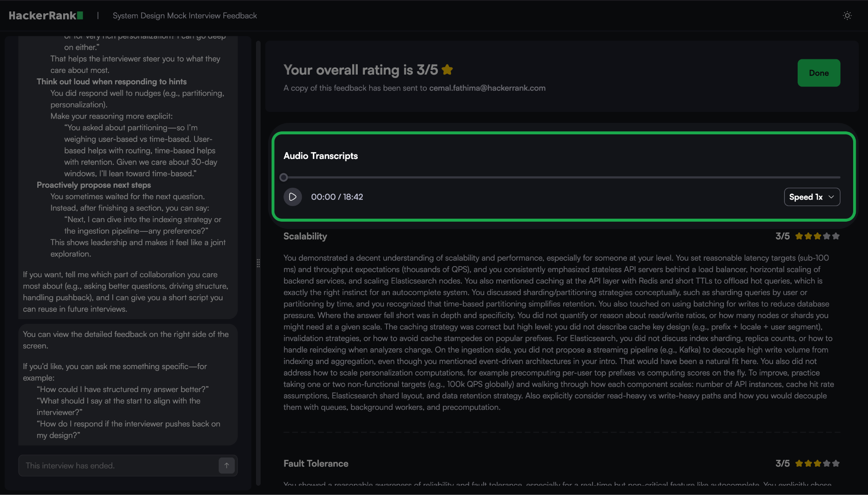Click the audio progress slider handle

(x=284, y=178)
